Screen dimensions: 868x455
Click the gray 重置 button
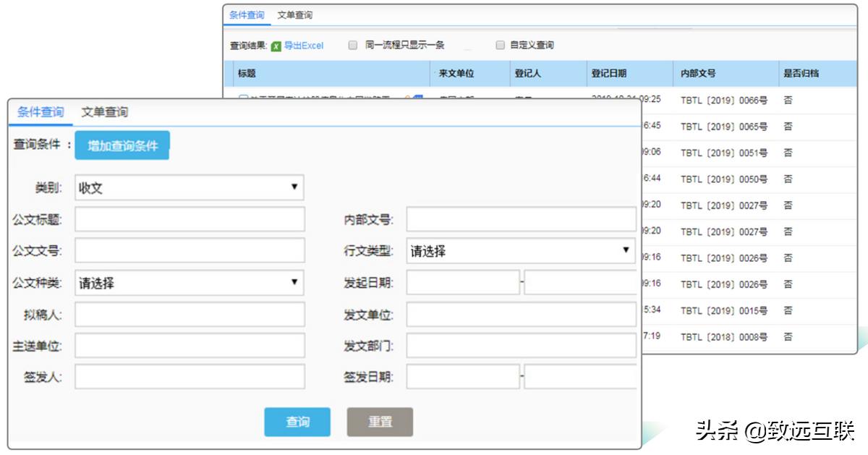[380, 423]
